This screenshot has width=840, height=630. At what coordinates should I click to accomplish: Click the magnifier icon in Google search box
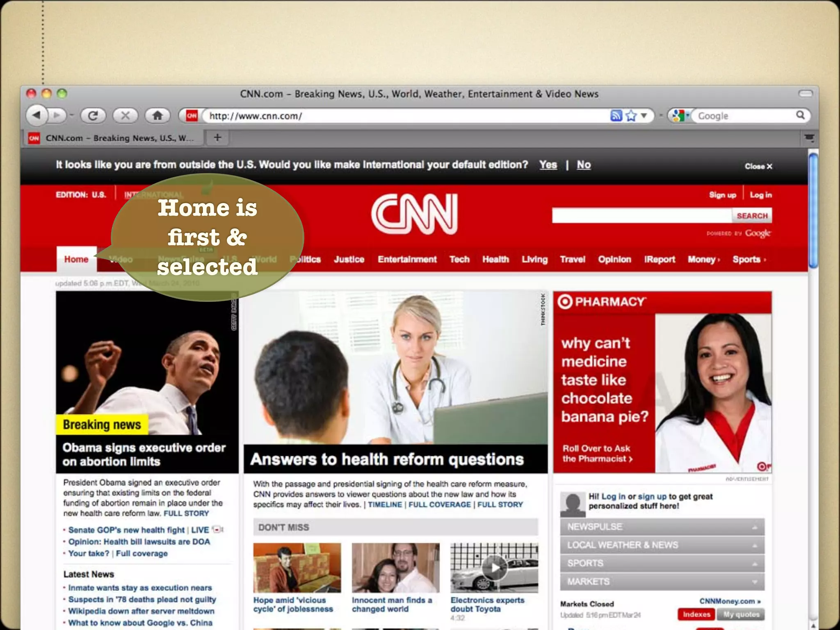point(800,115)
